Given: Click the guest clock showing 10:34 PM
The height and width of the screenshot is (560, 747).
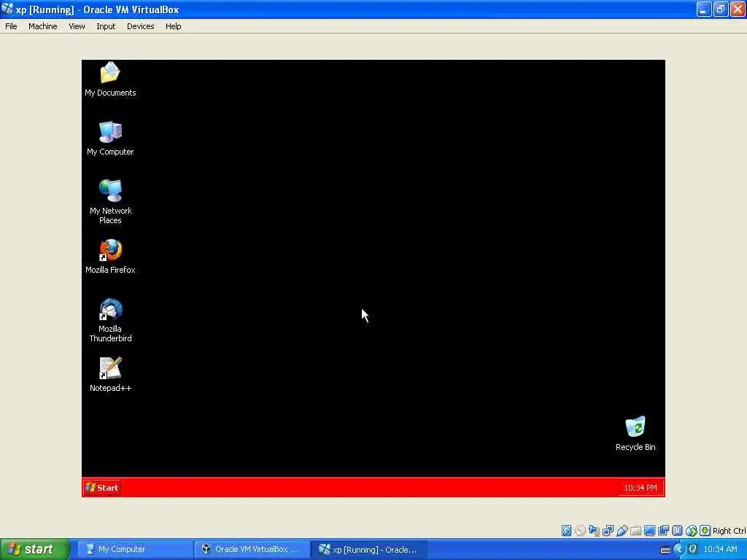Looking at the screenshot, I should (x=640, y=488).
